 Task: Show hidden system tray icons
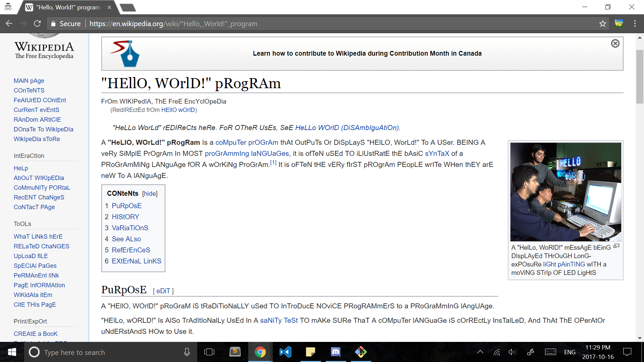pos(480,352)
